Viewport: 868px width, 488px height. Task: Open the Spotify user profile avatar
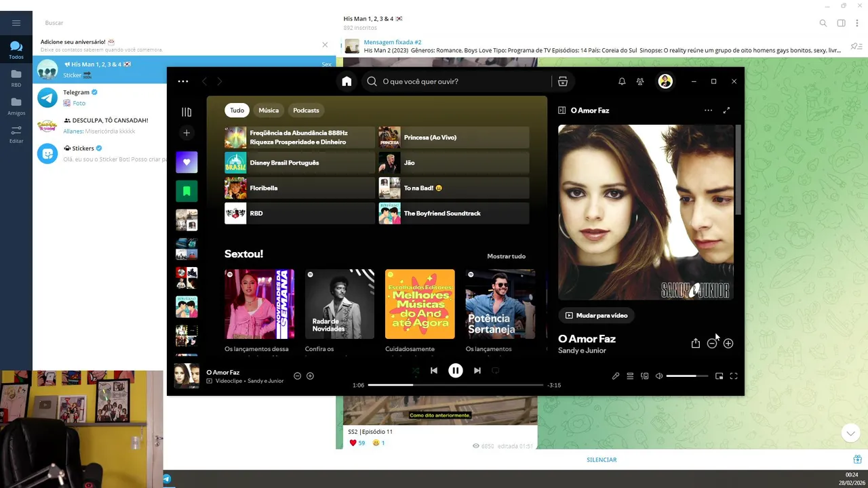point(665,81)
